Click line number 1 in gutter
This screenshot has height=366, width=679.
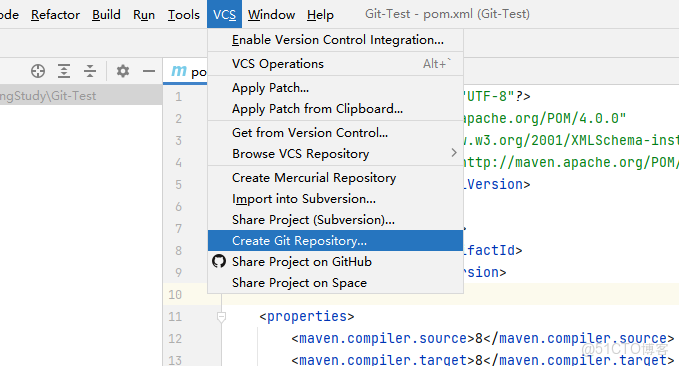pos(178,97)
